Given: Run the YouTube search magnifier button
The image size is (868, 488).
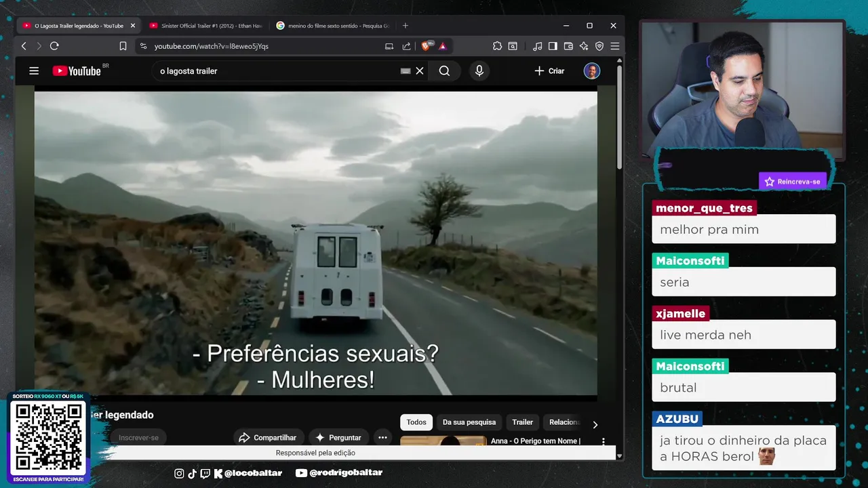Looking at the screenshot, I should point(444,70).
